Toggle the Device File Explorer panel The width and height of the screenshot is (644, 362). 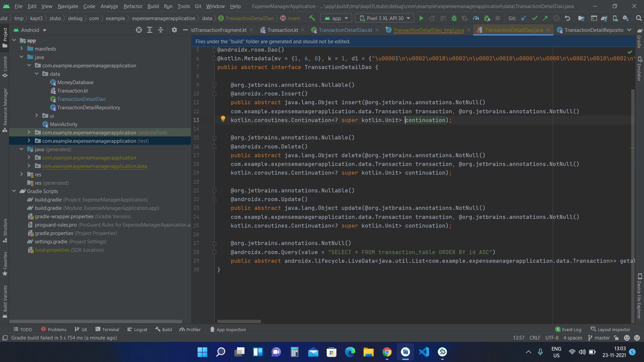click(640, 296)
